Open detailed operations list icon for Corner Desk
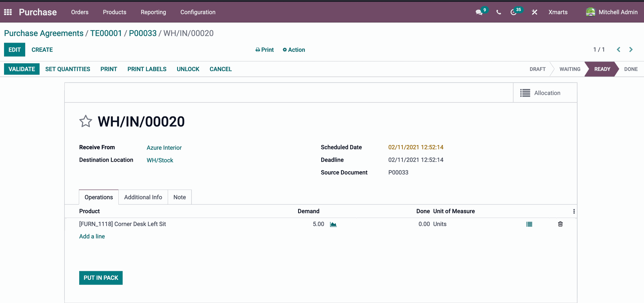The height and width of the screenshot is (303, 644). (529, 224)
